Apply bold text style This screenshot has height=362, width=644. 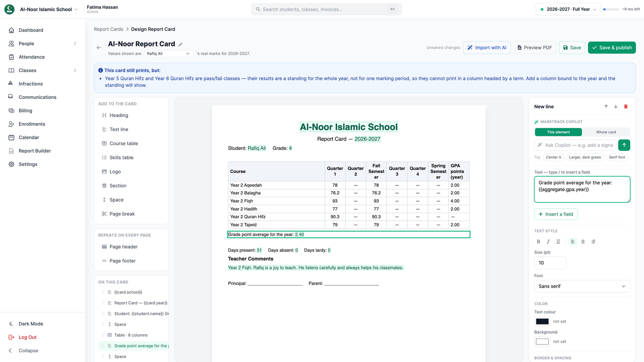coord(539,242)
